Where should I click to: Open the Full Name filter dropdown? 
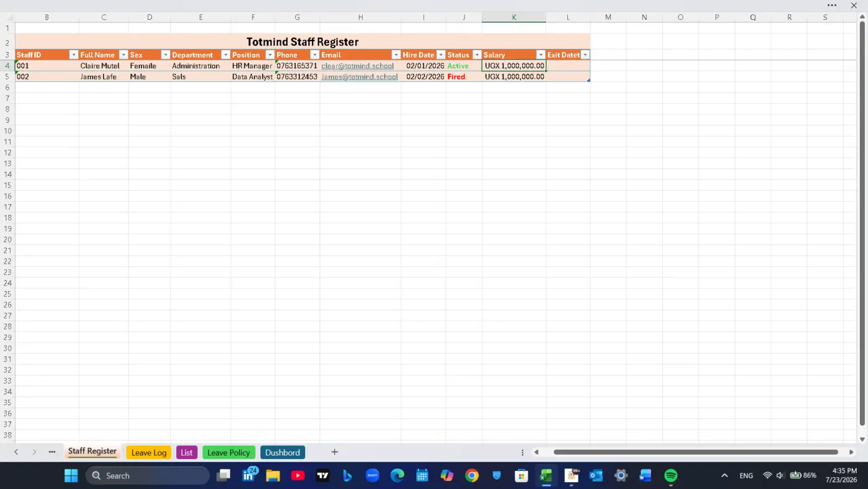(123, 55)
